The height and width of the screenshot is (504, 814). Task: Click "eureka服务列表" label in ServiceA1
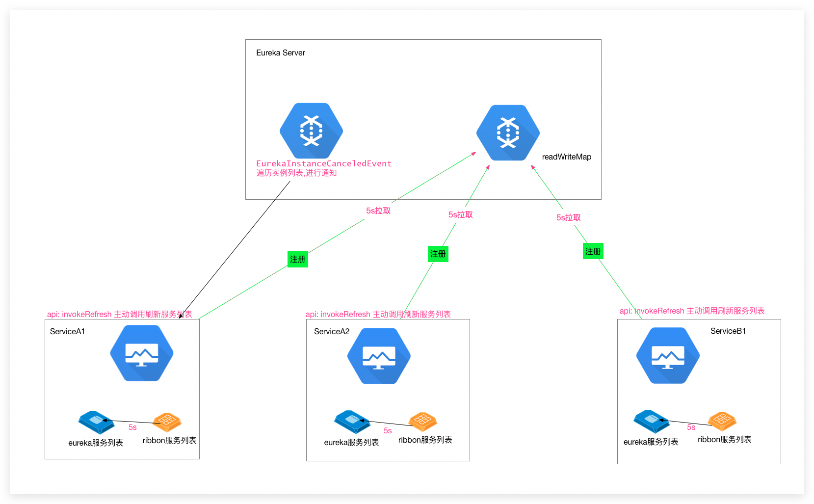[x=96, y=443]
